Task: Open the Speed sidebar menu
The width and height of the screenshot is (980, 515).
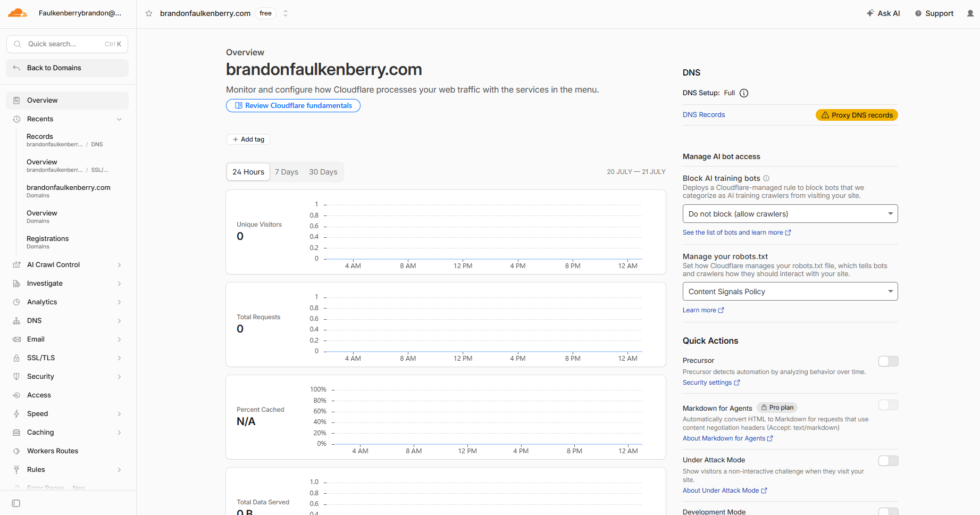Action: tap(67, 414)
